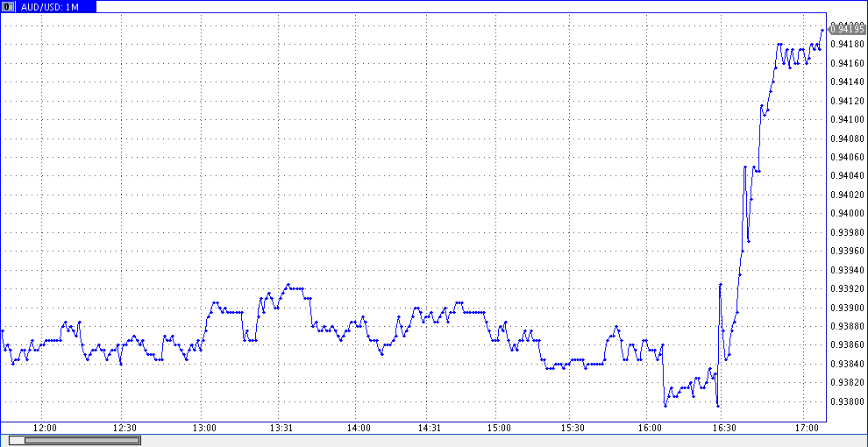The height and width of the screenshot is (447, 868).
Task: Click the chart window icon beside AUD/USD title
Action: coord(8,7)
